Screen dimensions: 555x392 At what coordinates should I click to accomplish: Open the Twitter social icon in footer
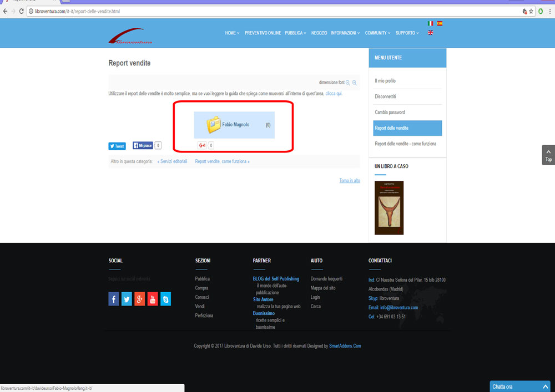127,299
